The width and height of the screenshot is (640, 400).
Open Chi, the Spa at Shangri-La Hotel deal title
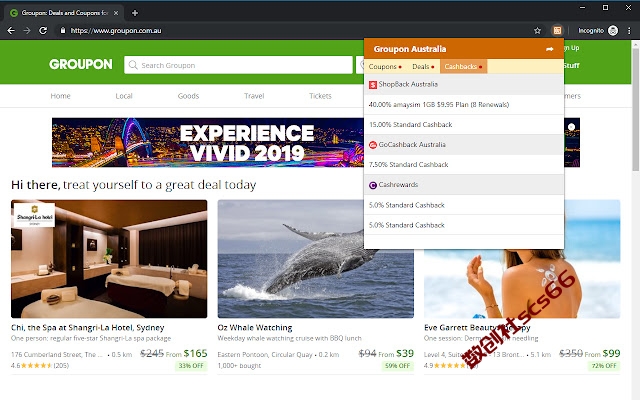(x=88, y=328)
